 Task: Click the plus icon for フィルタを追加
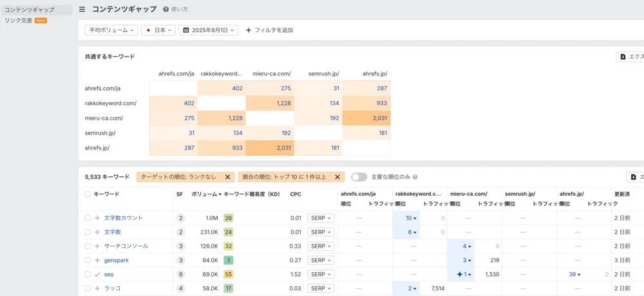[248, 30]
